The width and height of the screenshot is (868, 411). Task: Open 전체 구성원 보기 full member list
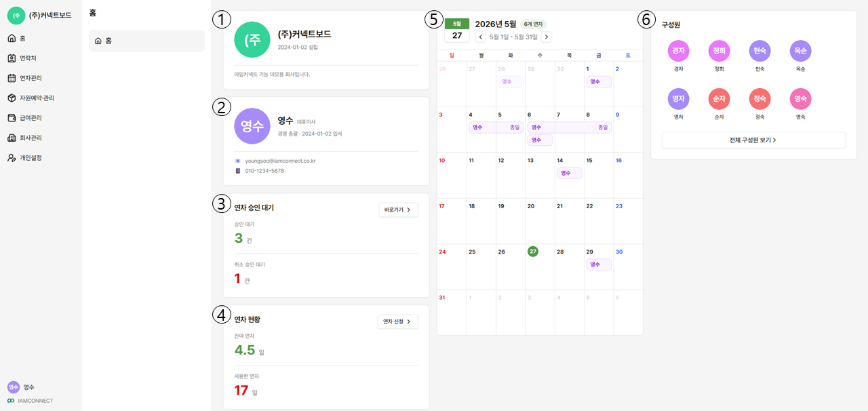753,140
